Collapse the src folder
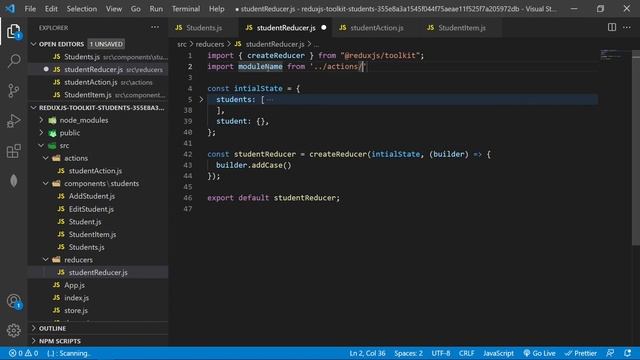 click(x=41, y=145)
